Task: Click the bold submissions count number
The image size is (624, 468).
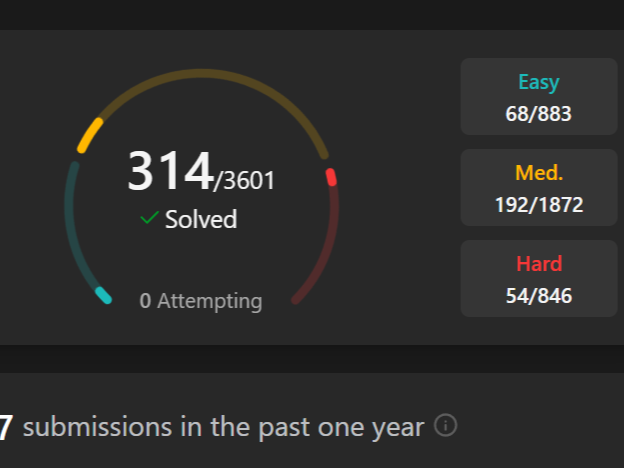Action: point(6,427)
